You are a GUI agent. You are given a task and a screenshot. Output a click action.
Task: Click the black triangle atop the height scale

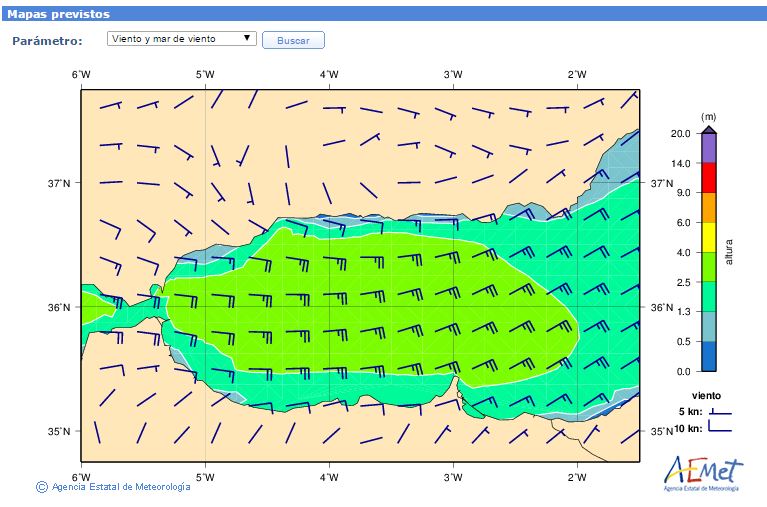pyautogui.click(x=708, y=129)
